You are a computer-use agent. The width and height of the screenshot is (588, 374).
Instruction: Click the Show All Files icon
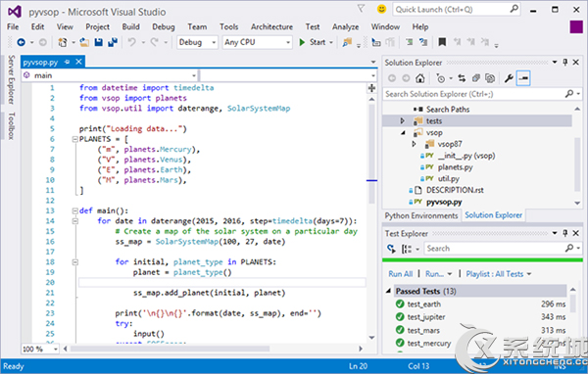tap(490, 78)
